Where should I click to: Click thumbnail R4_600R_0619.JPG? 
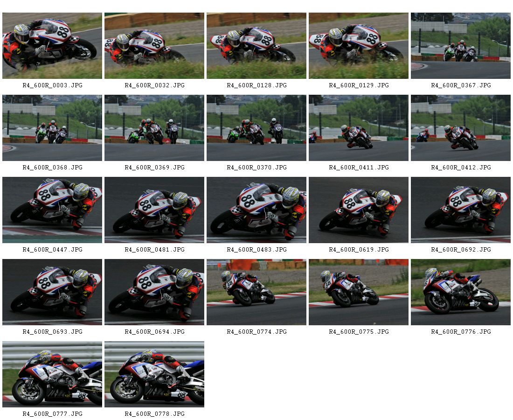click(x=358, y=210)
